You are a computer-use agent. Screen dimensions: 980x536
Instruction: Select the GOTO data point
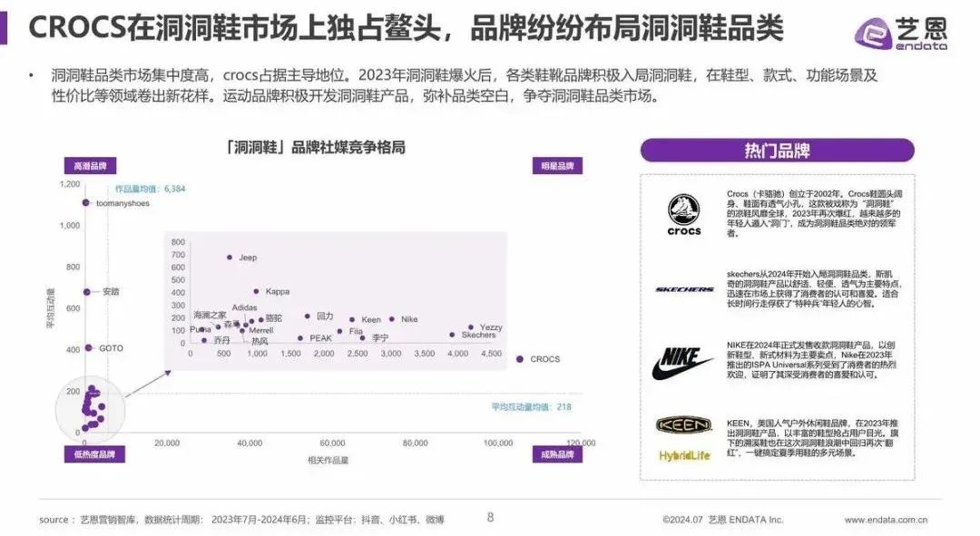click(x=89, y=348)
